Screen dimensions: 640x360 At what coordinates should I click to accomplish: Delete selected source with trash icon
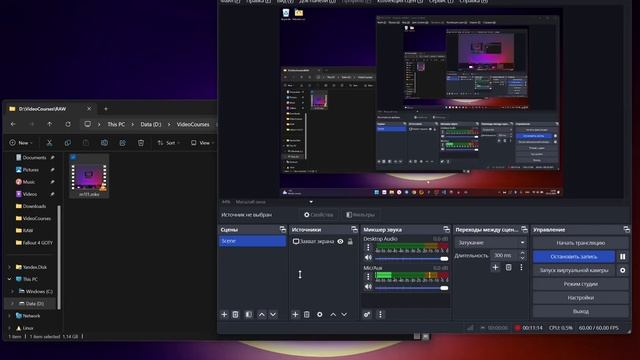coord(307,314)
